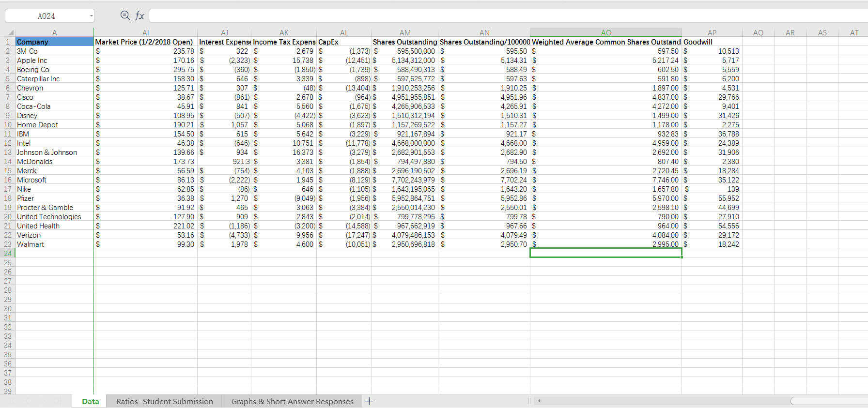Click Walmart weighted shares 2,995.00
Viewport: 868px width, 408px height.
pos(606,244)
